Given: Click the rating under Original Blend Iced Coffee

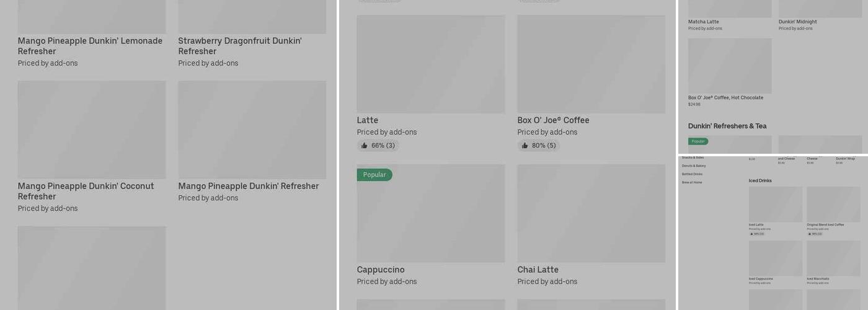Looking at the screenshot, I should click(815, 234).
